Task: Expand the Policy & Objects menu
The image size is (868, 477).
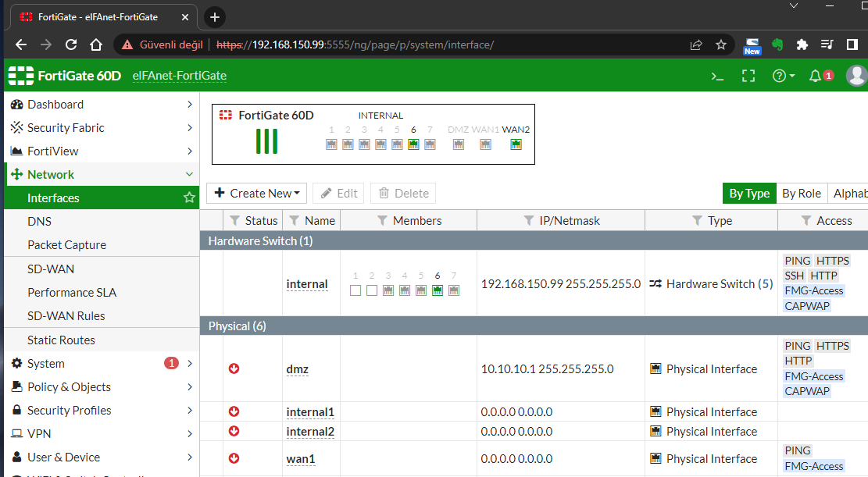Action: 189,387
